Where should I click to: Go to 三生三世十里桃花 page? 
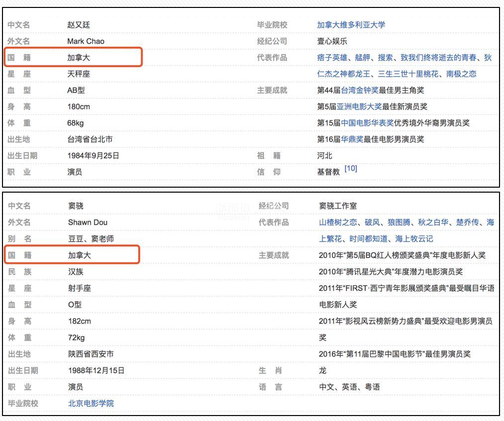pyautogui.click(x=408, y=74)
